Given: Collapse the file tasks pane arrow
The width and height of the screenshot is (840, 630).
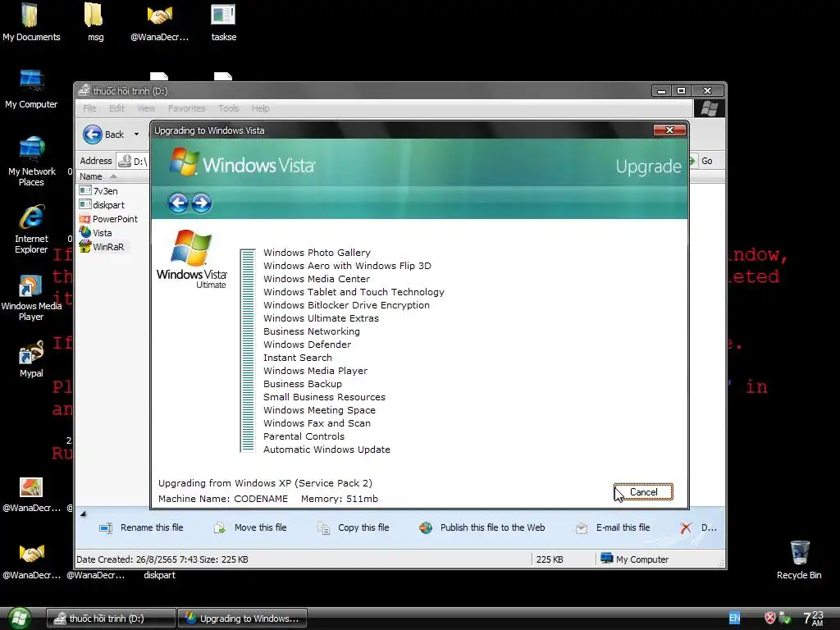Looking at the screenshot, I should coord(83,514).
